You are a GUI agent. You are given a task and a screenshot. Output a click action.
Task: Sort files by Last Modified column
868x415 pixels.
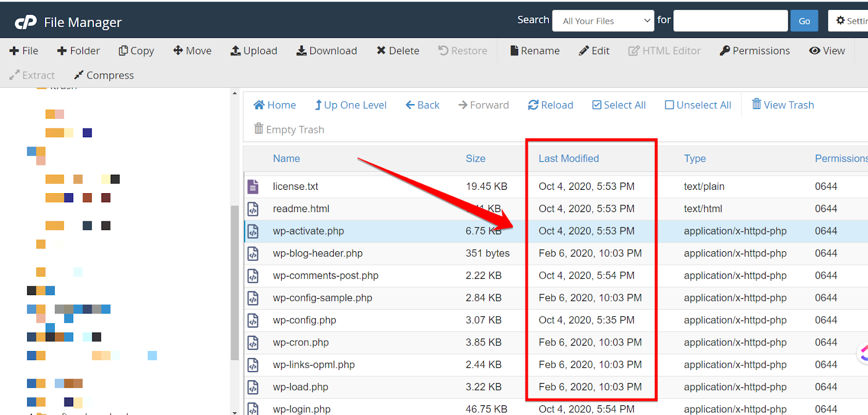(x=569, y=158)
